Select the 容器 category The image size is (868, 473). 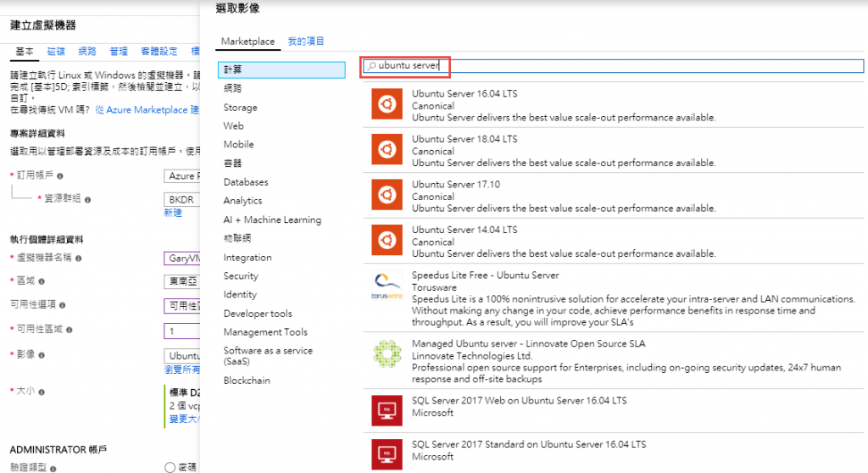(232, 164)
